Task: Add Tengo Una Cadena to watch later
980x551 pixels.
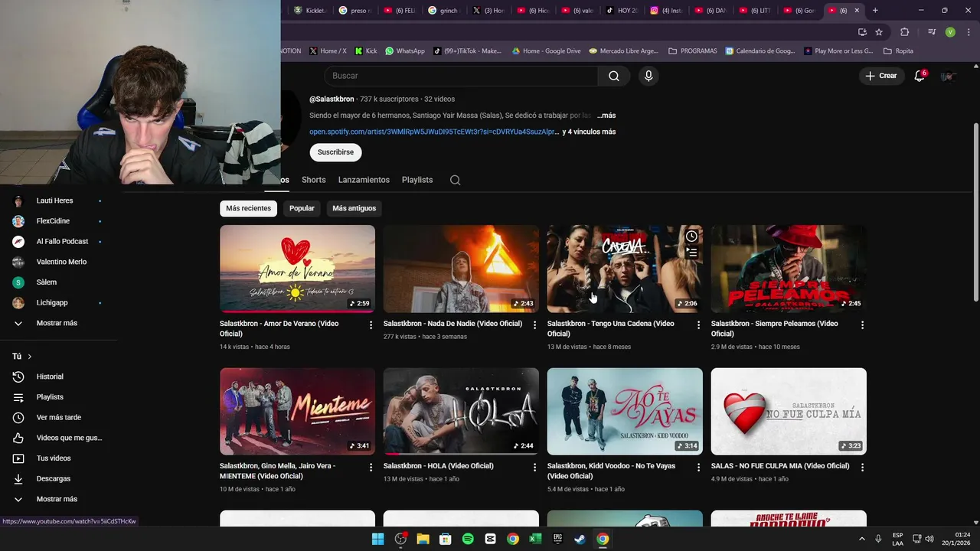Action: click(x=691, y=236)
